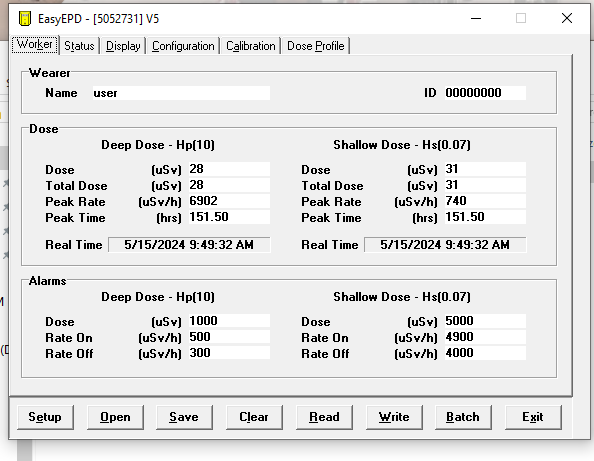This screenshot has width=594, height=461.
Task: Click the Shallow Dose Peak Time field
Action: [x=485, y=217]
